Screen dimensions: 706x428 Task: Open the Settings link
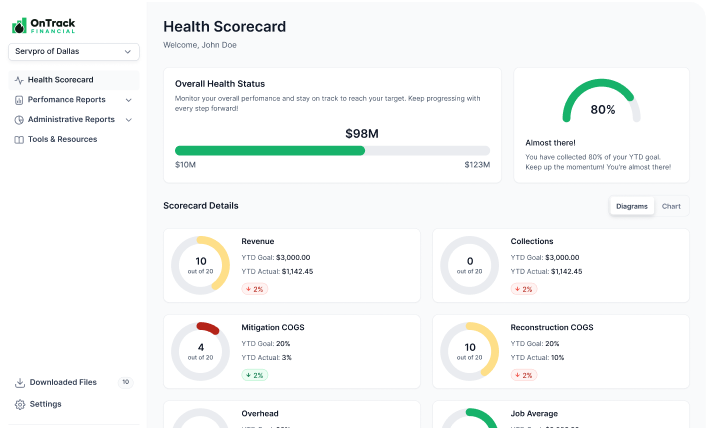(x=45, y=404)
